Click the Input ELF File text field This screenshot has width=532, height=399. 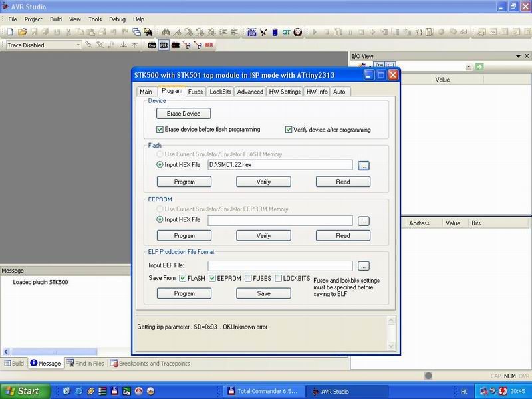tap(279, 266)
